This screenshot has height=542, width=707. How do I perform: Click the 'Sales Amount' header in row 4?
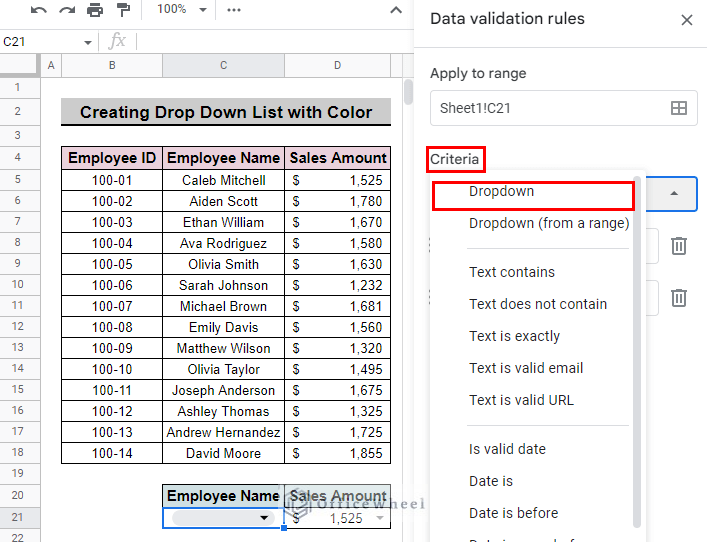pyautogui.click(x=338, y=158)
